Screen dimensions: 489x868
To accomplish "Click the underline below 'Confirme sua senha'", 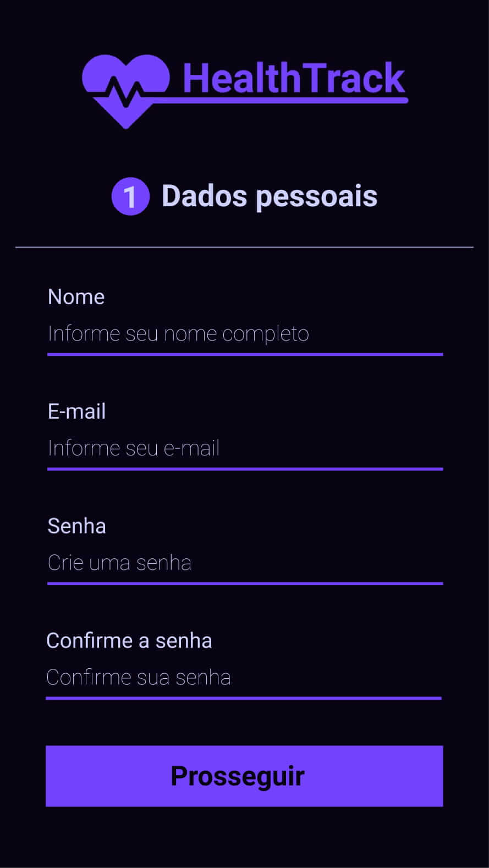I will (243, 698).
